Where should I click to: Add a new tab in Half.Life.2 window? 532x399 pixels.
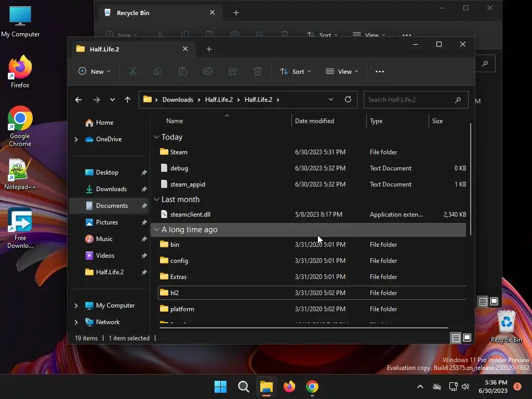(209, 49)
